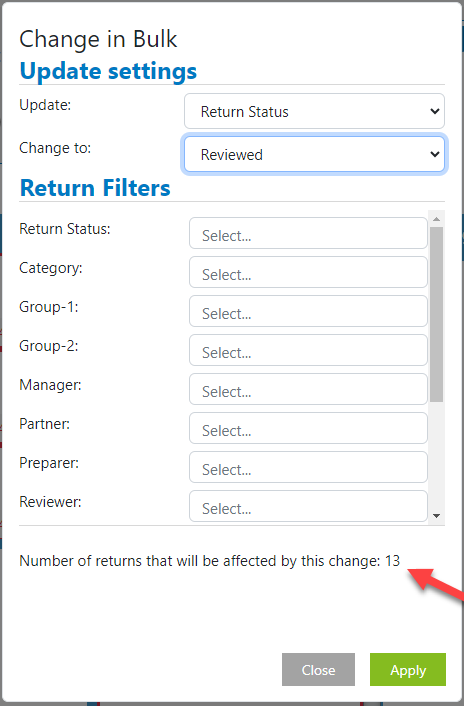This screenshot has width=464, height=706.
Task: Open the Group-2 filter select box
Action: 308,350
